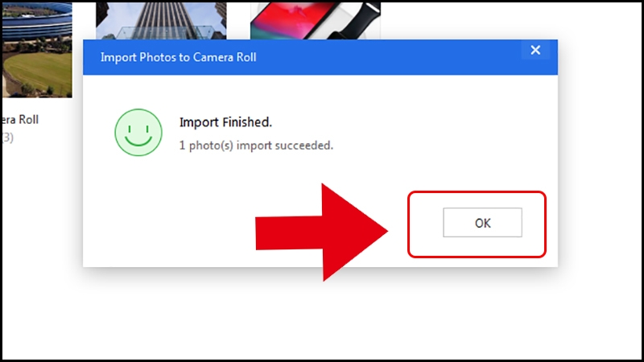Viewport: 644px width, 362px height.
Task: Select the Camera Roll album label
Action: pyautogui.click(x=19, y=119)
